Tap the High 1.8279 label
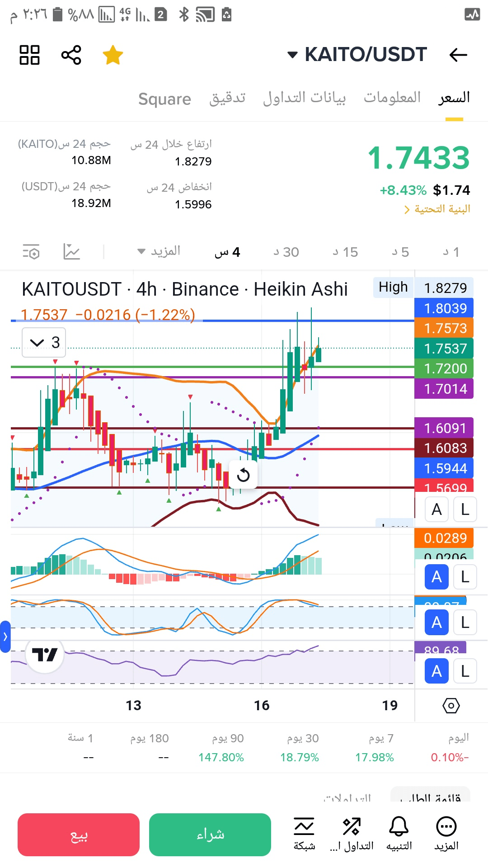The width and height of the screenshot is (488, 868). click(x=423, y=288)
